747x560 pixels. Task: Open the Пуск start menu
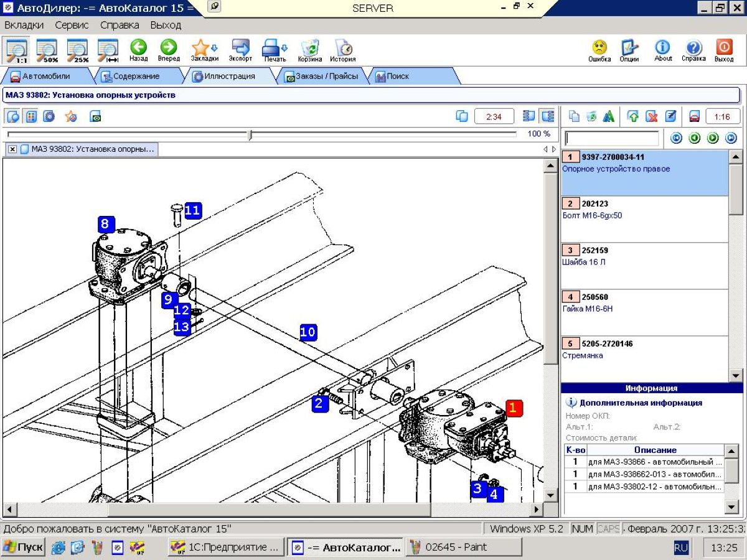(22, 548)
